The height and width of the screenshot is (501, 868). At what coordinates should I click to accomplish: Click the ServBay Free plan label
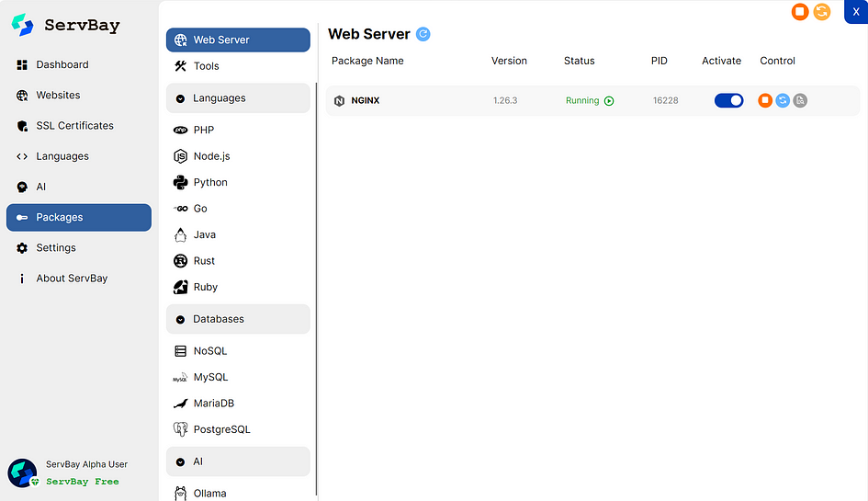pyautogui.click(x=83, y=482)
